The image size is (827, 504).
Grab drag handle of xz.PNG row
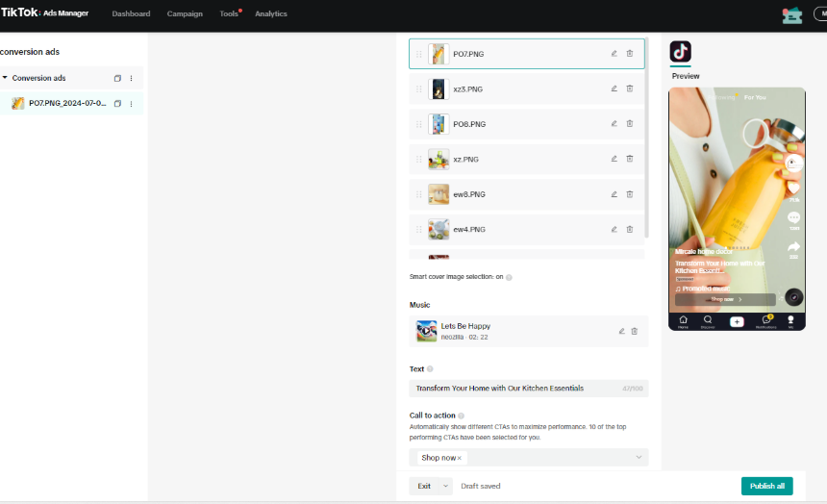tap(418, 159)
